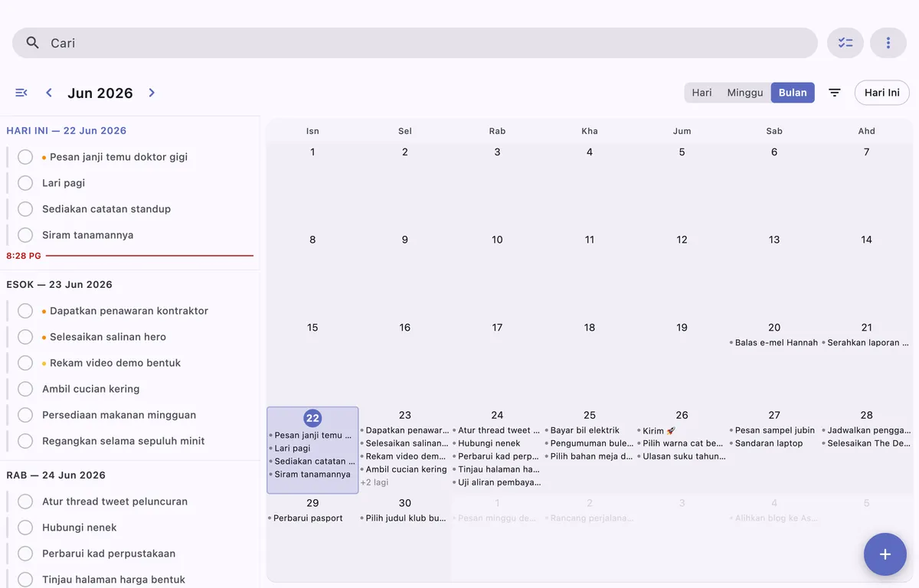
Task: Open Pilih judul klub bu... event
Action: (405, 518)
